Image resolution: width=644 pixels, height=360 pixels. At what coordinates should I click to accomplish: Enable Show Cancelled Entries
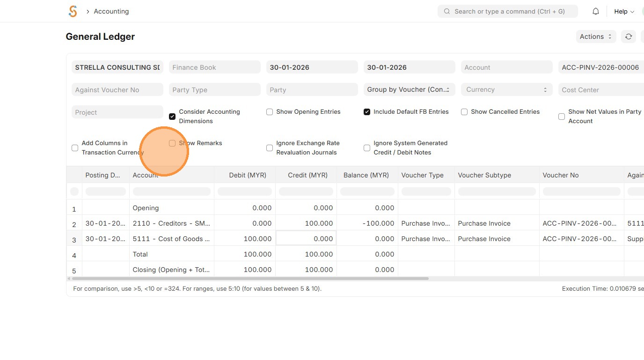[x=464, y=112]
